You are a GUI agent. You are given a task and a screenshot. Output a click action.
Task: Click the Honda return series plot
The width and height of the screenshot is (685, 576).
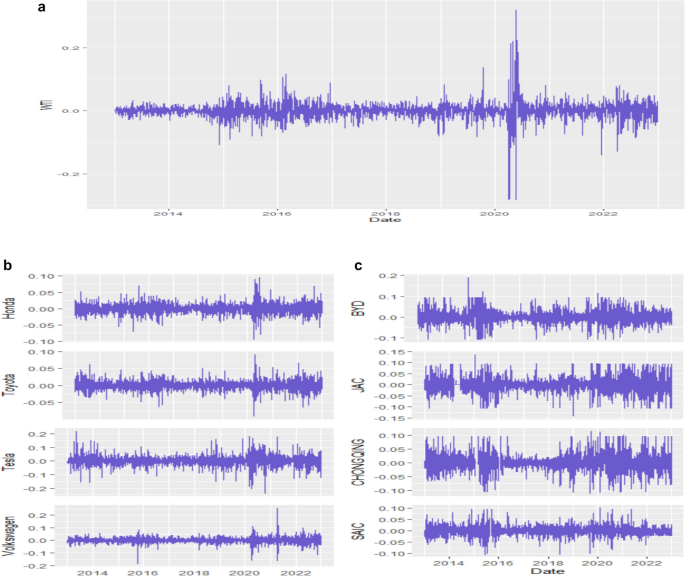coord(198,309)
